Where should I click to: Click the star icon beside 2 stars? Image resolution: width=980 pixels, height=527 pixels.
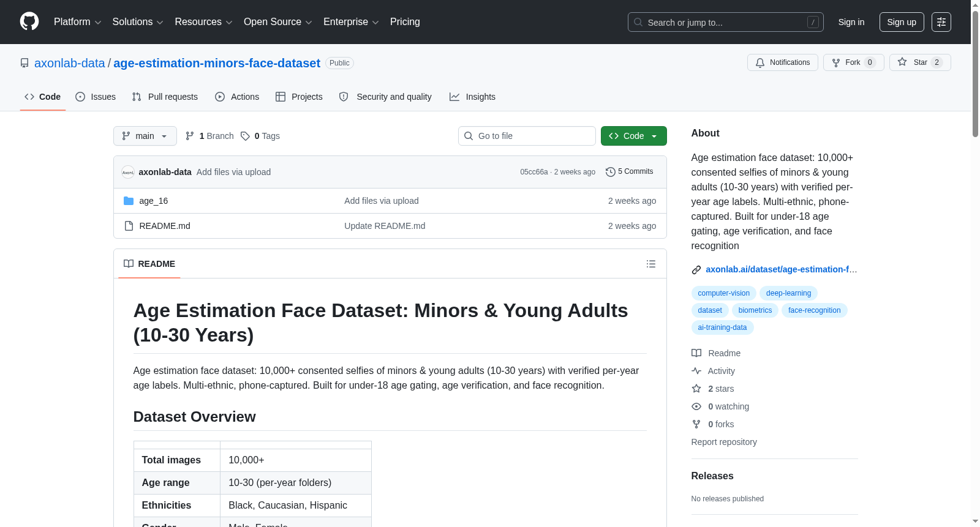(696, 389)
